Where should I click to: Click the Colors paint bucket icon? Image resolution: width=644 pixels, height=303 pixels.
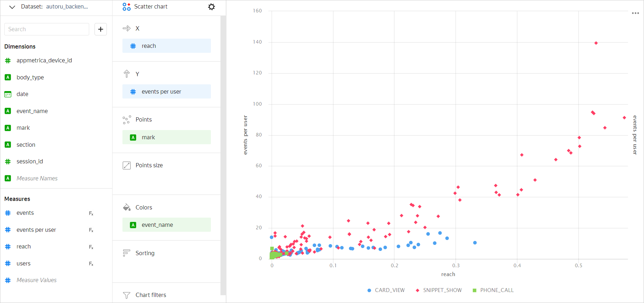(x=126, y=207)
